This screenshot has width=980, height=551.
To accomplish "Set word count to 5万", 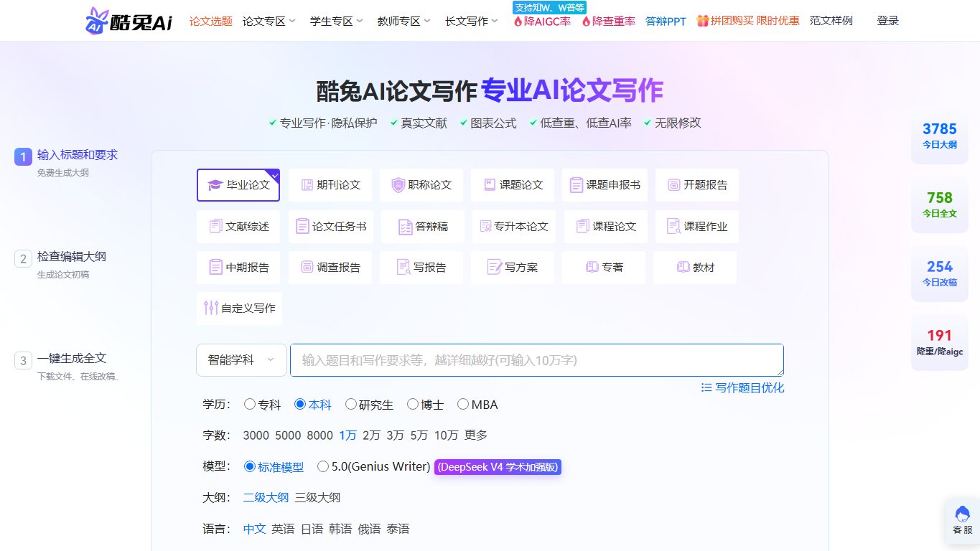I will coord(419,435).
